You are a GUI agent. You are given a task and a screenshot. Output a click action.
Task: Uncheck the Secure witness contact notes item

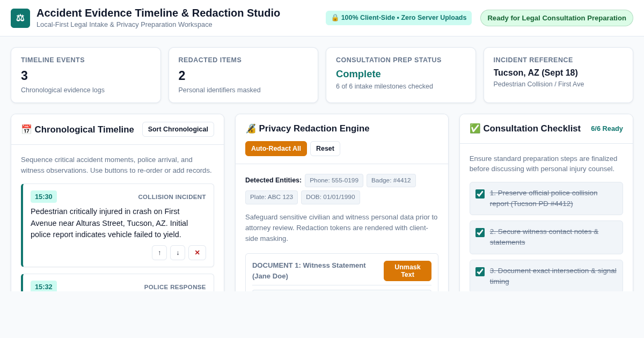(480, 232)
